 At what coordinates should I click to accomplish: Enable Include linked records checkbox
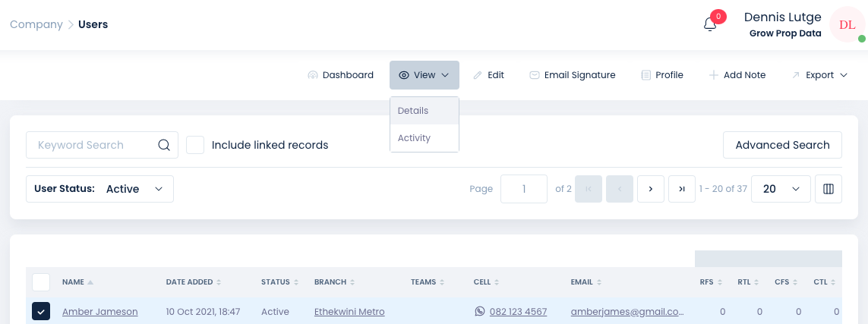coord(195,145)
